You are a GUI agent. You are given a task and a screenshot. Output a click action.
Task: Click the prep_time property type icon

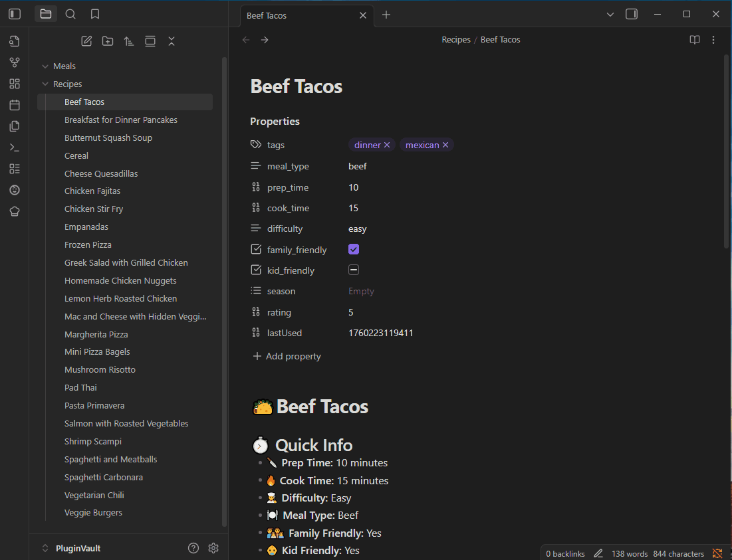click(256, 187)
